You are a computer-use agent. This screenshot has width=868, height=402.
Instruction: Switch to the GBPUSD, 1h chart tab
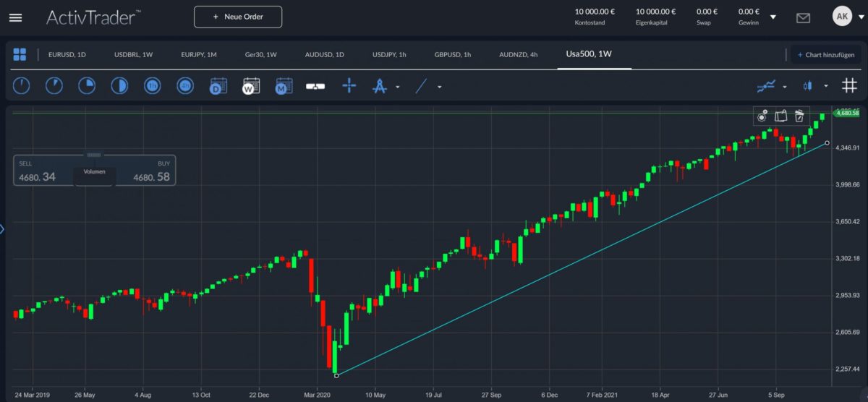453,54
